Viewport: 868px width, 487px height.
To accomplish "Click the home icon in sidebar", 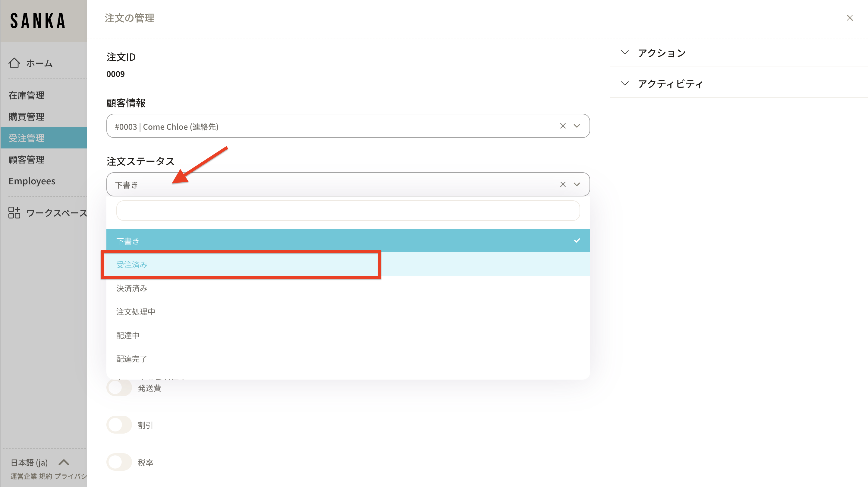I will (x=14, y=63).
